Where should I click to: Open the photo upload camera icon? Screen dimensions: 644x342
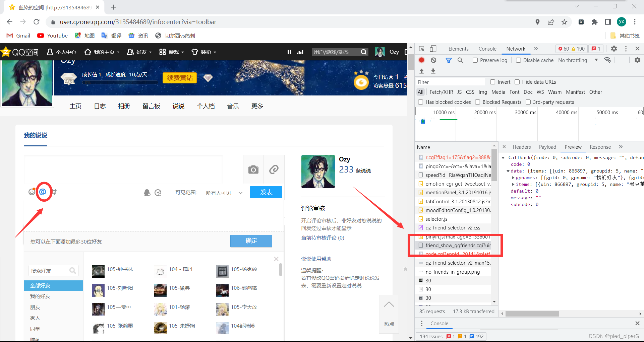point(253,169)
